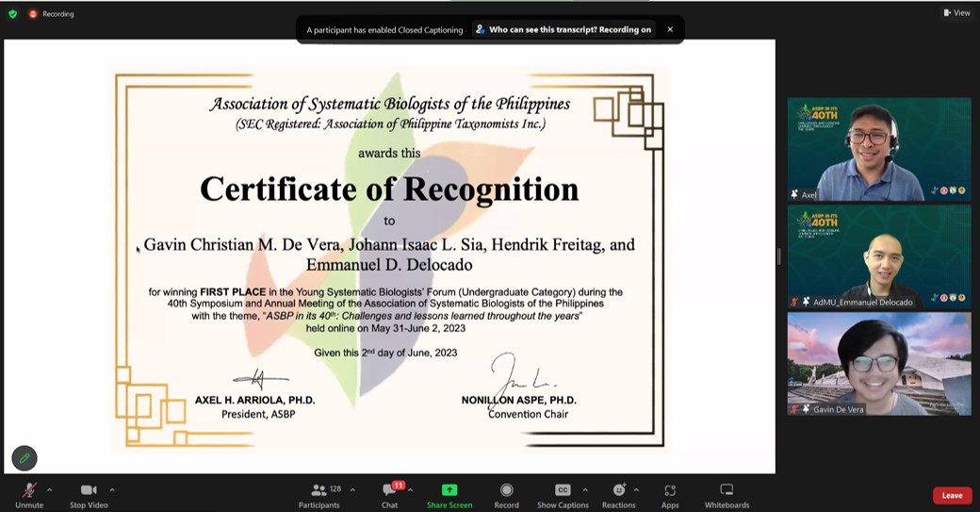Open video options arrow next to Stop Video
Screen dimensions: 980x512
[x=112, y=490]
